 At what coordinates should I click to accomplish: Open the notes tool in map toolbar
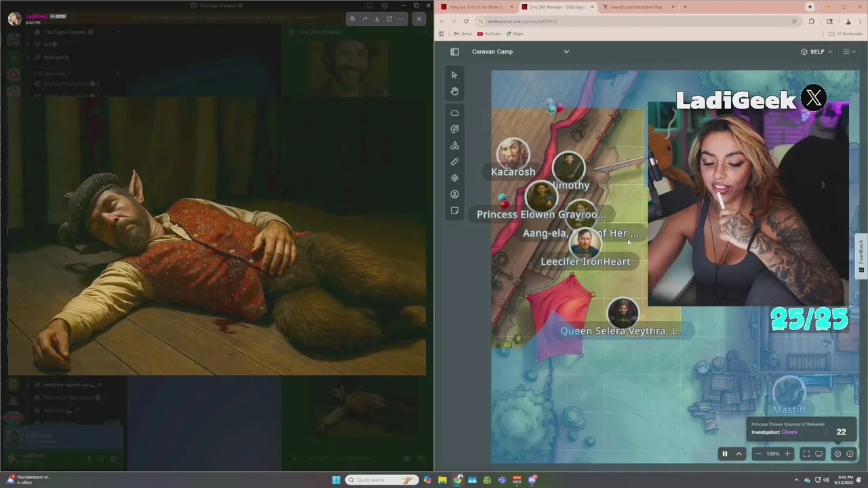(454, 211)
